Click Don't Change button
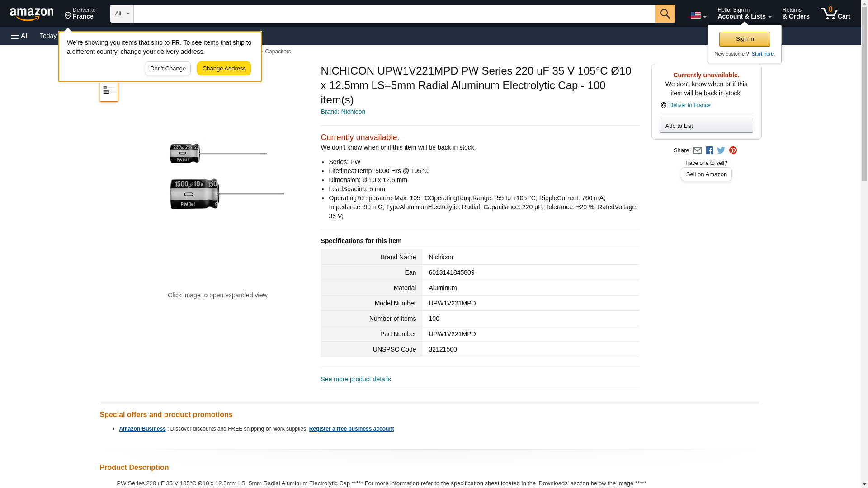This screenshot has width=868, height=488. click(168, 69)
